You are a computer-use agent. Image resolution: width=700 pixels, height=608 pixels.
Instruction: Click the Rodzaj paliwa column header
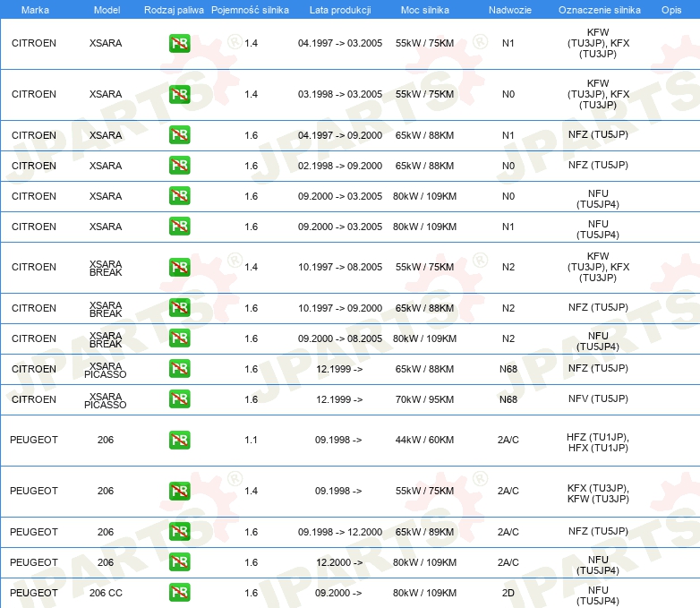click(x=174, y=9)
